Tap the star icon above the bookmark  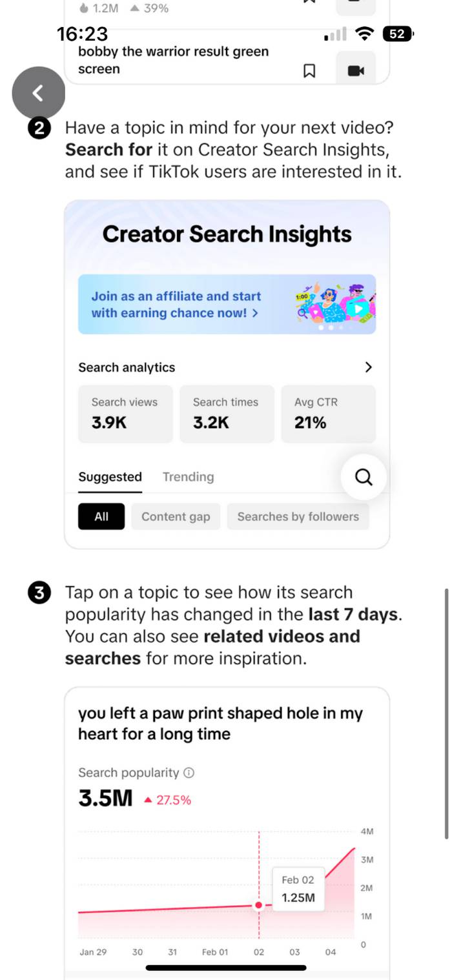pos(309,3)
